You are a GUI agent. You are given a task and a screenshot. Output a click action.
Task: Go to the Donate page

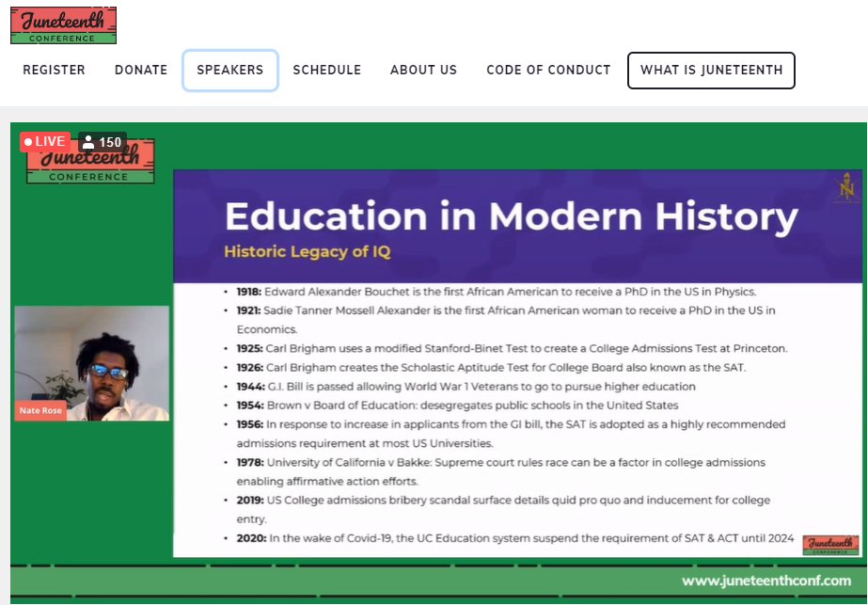point(141,70)
